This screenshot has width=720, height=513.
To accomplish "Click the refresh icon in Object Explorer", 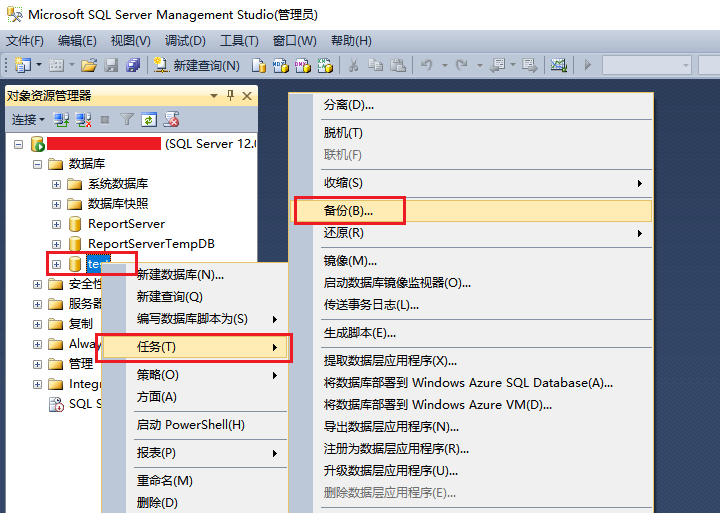I will [148, 119].
